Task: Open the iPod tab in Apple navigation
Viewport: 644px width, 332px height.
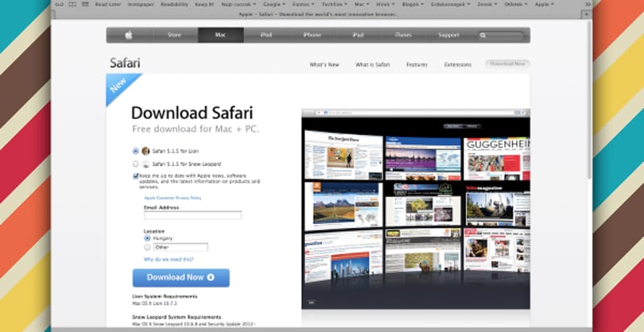Action: coord(266,35)
